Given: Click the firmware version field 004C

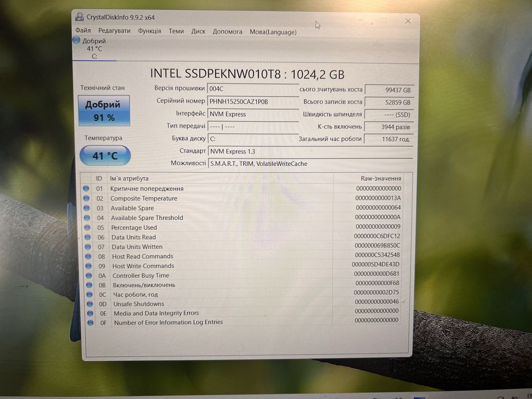Looking at the screenshot, I should (x=253, y=89).
